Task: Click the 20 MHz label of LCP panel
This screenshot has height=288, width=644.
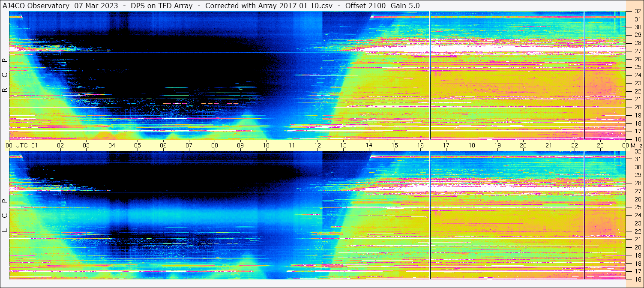Action: click(x=638, y=247)
